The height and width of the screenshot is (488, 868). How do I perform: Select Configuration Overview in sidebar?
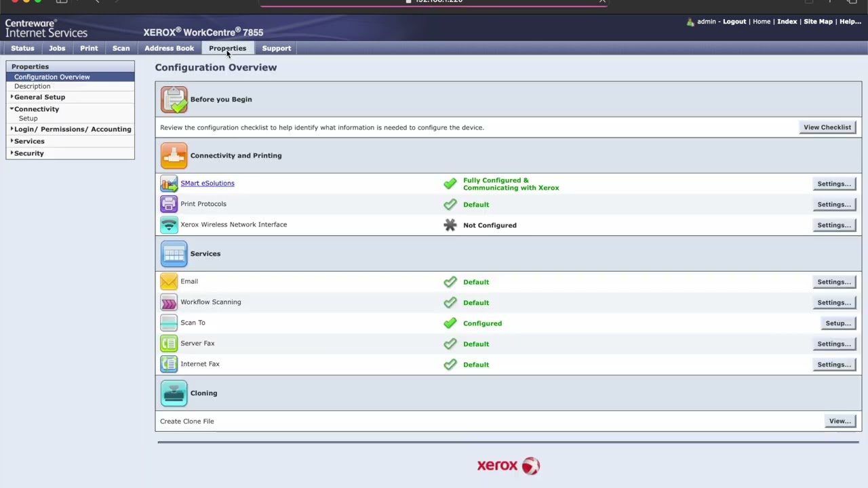pos(71,77)
